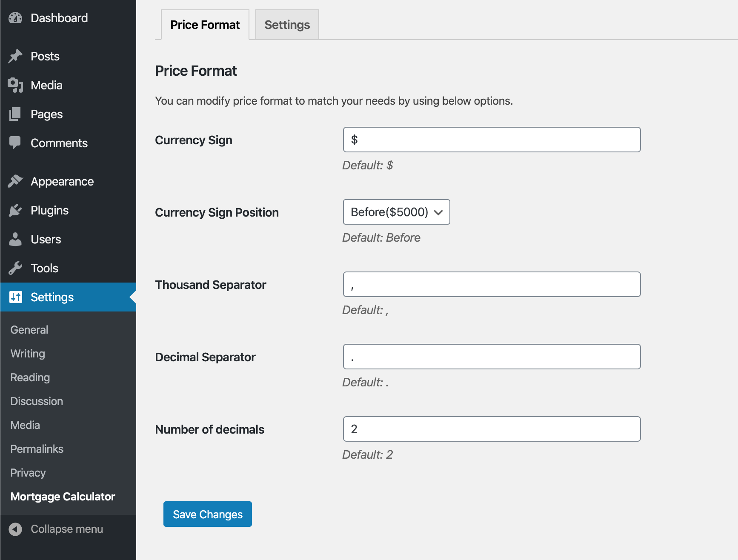Click the 'Default: Before' hint text
Image resolution: width=738 pixels, height=560 pixels.
pos(381,237)
